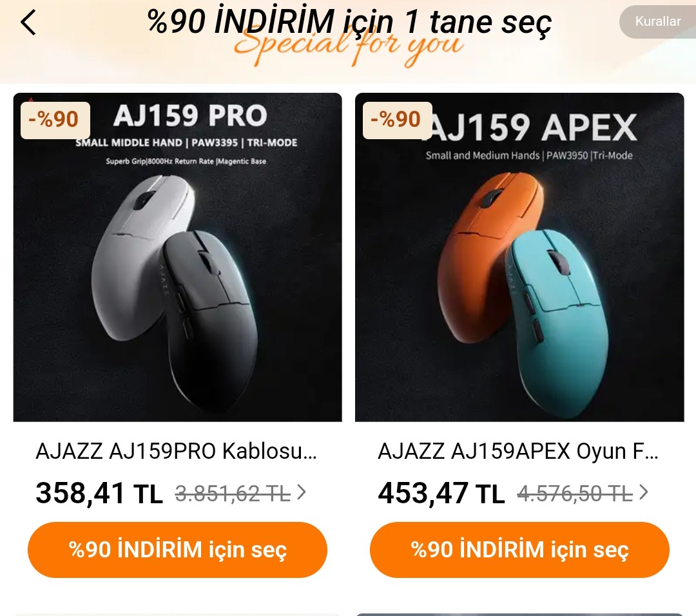This screenshot has height=616, width=696.
Task: Open the Kurallar rules button
Action: (x=657, y=21)
